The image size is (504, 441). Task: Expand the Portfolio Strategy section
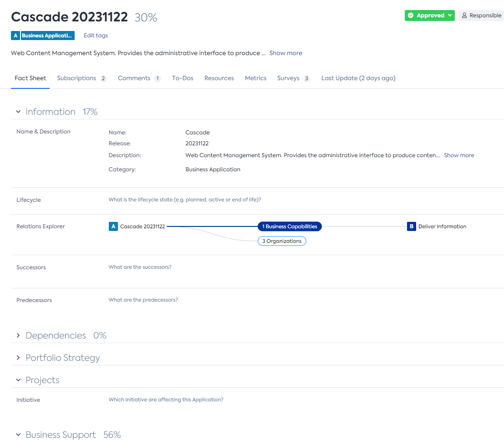(18, 358)
